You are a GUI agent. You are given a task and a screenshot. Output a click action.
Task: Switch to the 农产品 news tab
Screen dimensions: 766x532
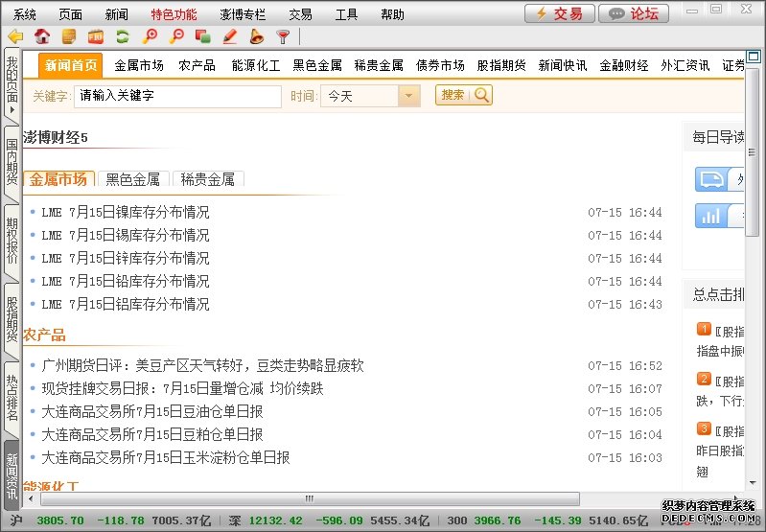coord(197,66)
